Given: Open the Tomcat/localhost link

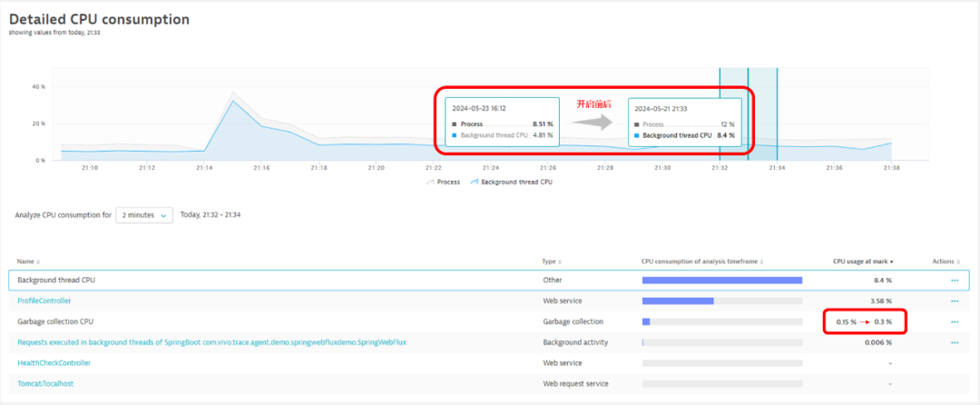Looking at the screenshot, I should [x=45, y=384].
